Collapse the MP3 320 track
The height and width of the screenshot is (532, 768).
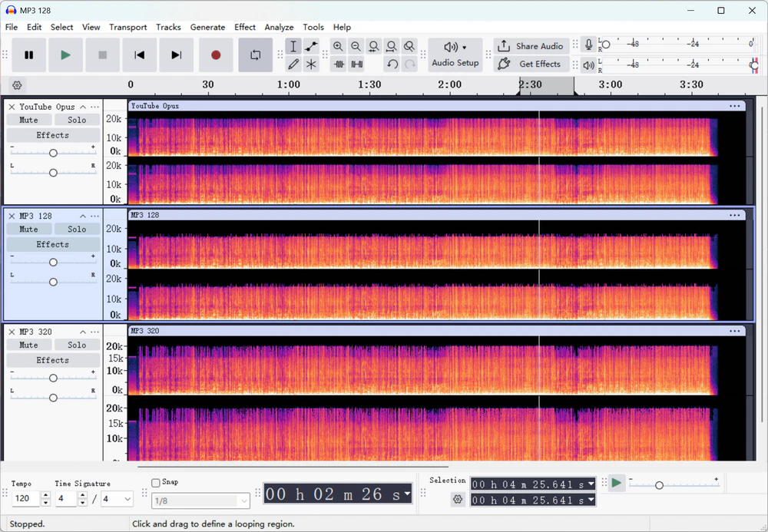pyautogui.click(x=83, y=332)
